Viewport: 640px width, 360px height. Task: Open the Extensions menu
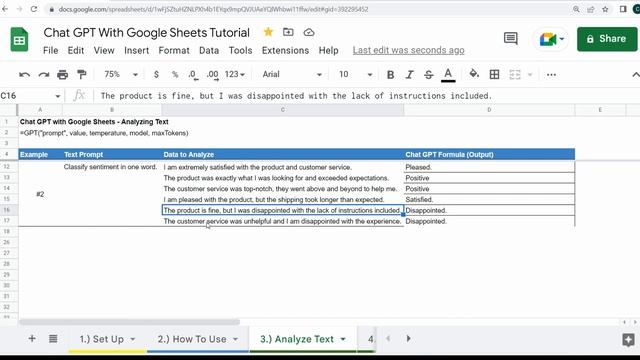pyautogui.click(x=285, y=51)
